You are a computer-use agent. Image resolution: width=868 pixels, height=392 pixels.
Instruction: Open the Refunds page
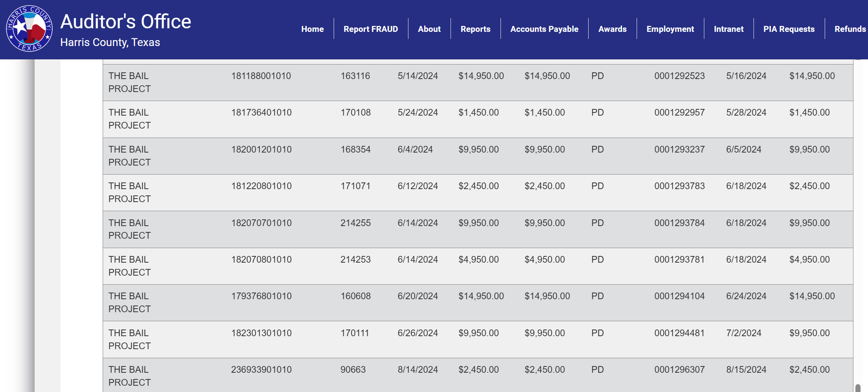click(850, 29)
